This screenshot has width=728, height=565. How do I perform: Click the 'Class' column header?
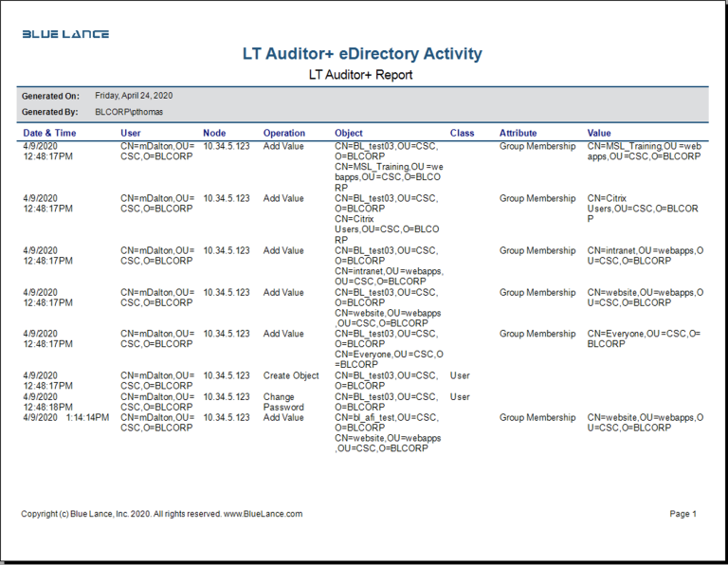[x=462, y=134]
